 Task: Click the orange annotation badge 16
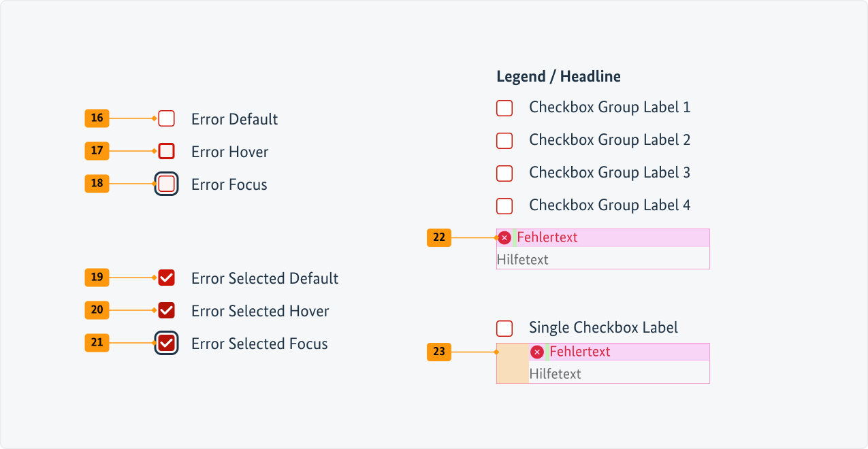(x=97, y=118)
